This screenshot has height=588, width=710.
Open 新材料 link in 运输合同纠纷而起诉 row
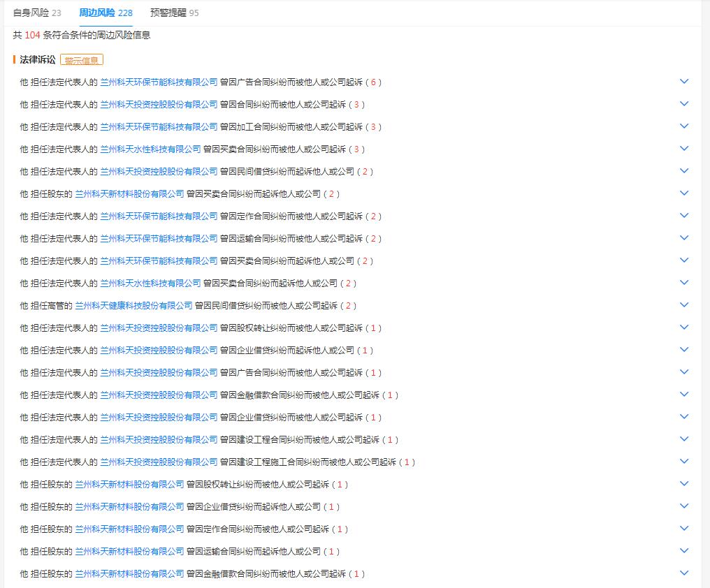(129, 551)
